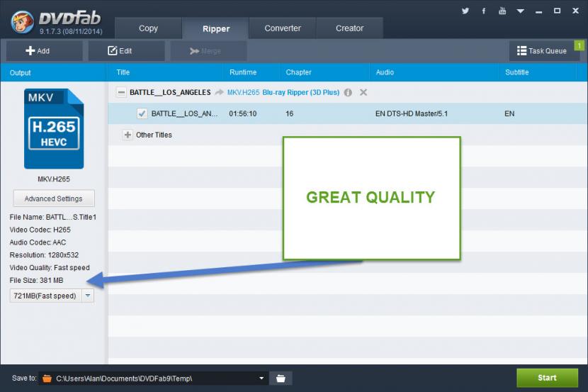This screenshot has height=392, width=588.
Task: Click the Runtime column header
Action: (x=243, y=72)
